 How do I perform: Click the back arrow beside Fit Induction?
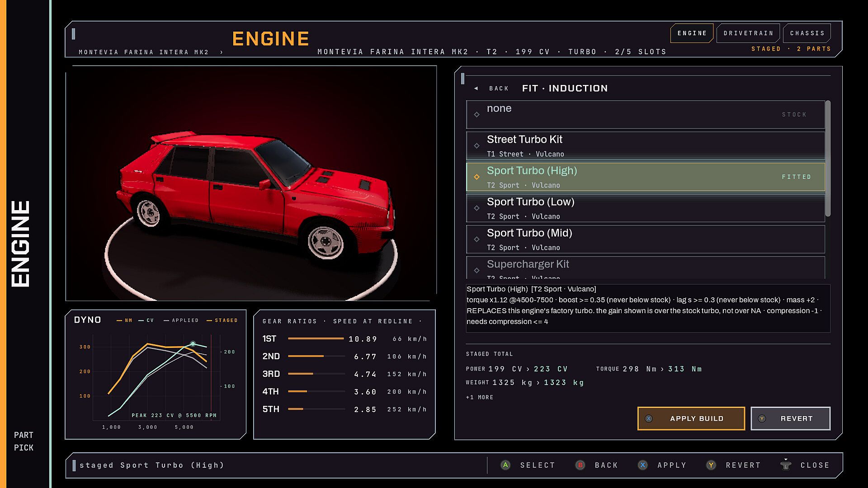pyautogui.click(x=476, y=89)
